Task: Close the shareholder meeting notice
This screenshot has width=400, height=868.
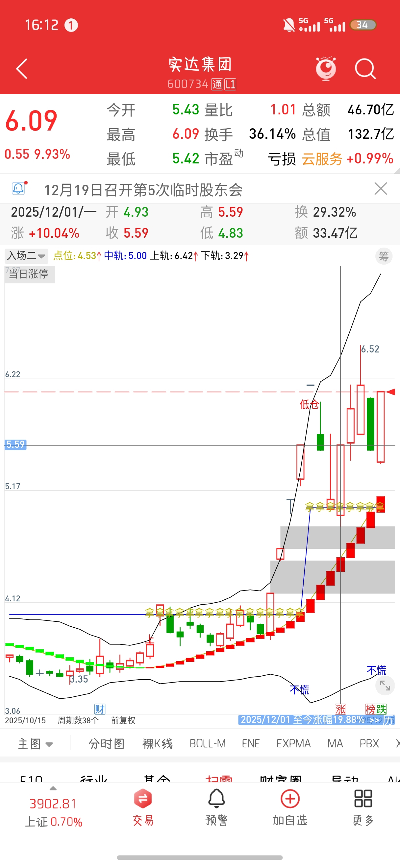Action: [381, 189]
